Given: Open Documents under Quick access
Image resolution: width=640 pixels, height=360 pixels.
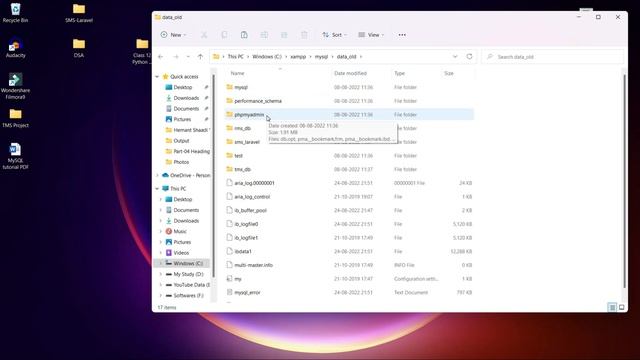Looking at the screenshot, I should pyautogui.click(x=186, y=109).
